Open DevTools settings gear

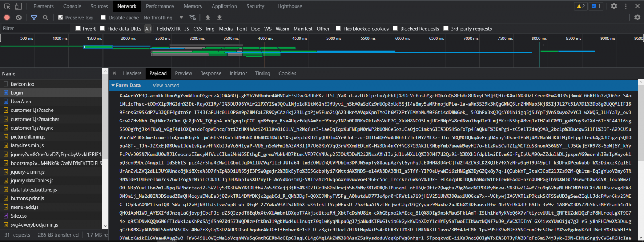614,6
